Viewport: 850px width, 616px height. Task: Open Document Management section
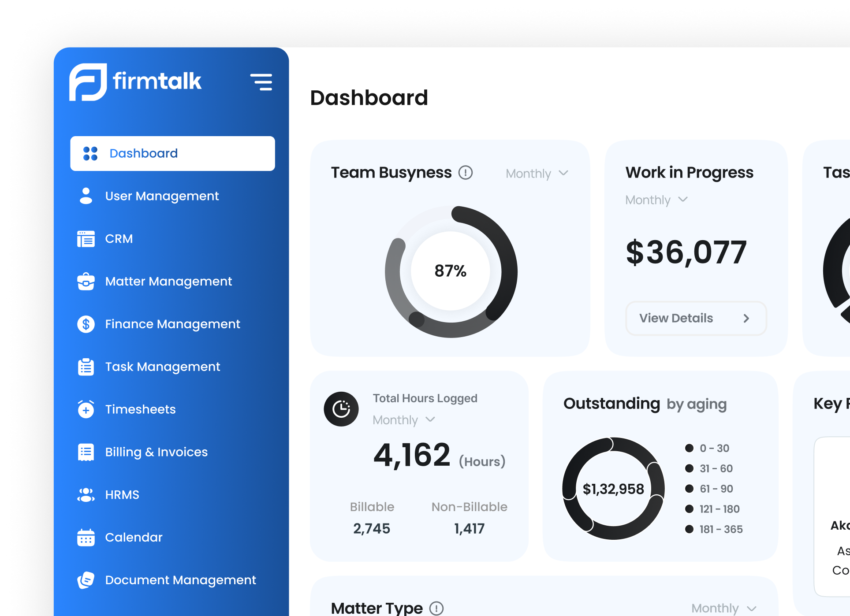point(180,580)
